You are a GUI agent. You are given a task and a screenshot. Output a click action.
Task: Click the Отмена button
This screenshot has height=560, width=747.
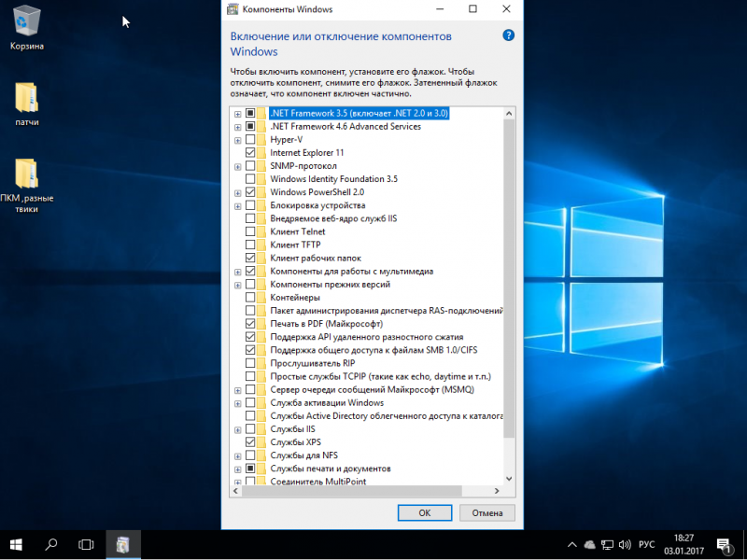point(486,512)
